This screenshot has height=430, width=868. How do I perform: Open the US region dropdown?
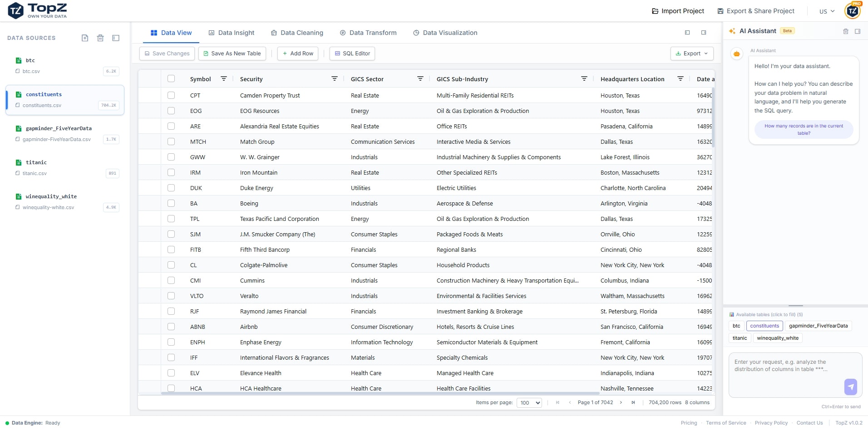click(826, 11)
